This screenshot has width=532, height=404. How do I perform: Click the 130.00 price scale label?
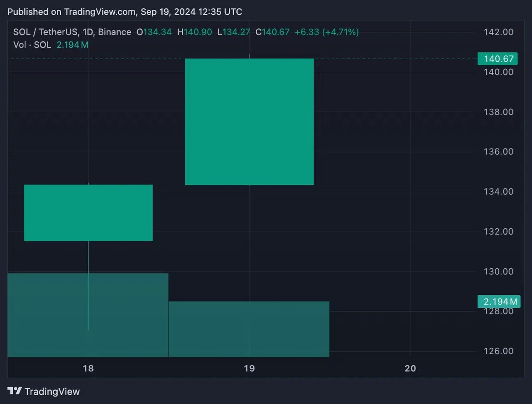[499, 271]
